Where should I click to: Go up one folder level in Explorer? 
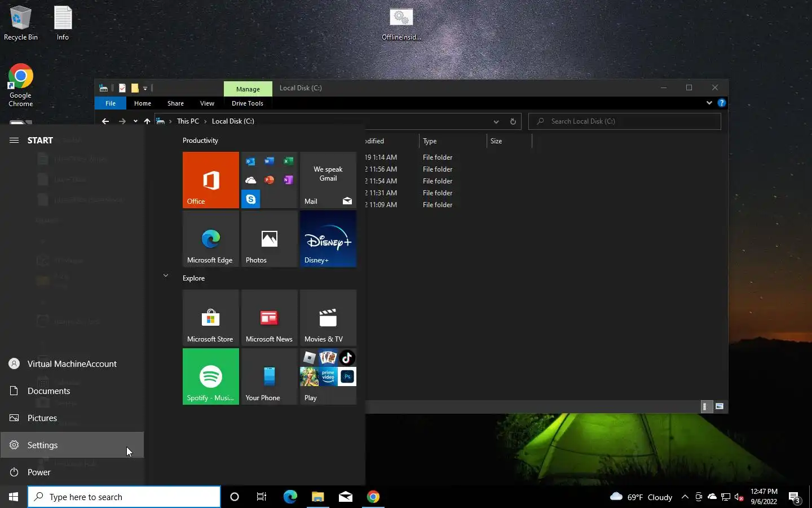[x=147, y=121]
